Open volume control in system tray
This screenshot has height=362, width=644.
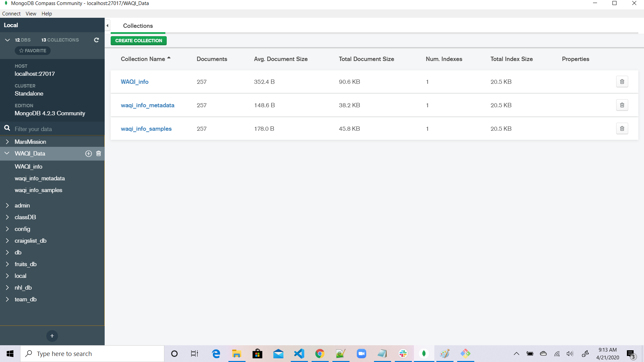point(570,354)
